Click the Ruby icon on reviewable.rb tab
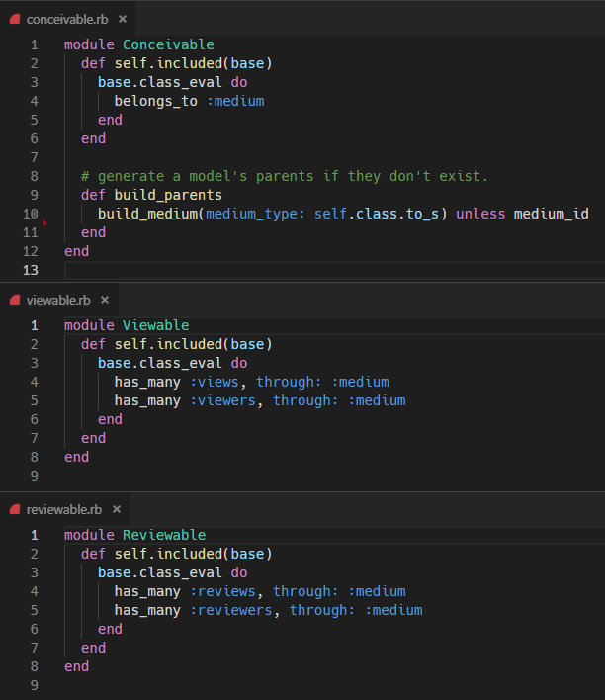The image size is (605, 700). (15, 509)
